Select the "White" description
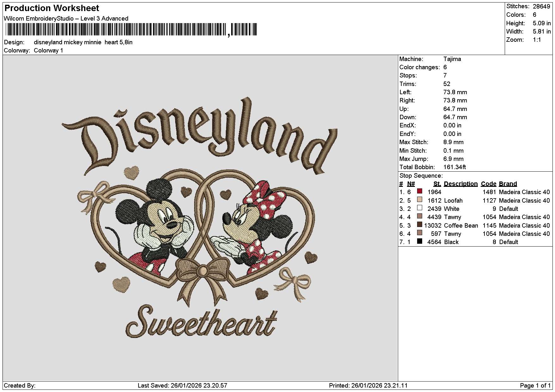The height and width of the screenshot is (392, 555). click(452, 209)
